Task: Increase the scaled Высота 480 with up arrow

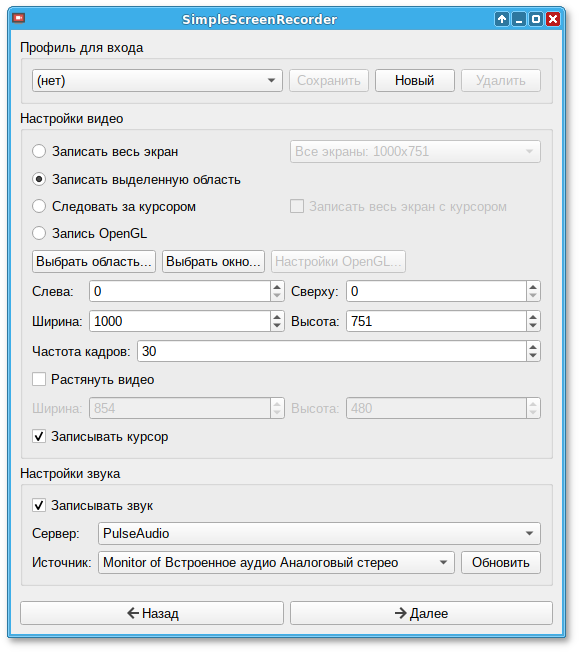Action: click(533, 403)
